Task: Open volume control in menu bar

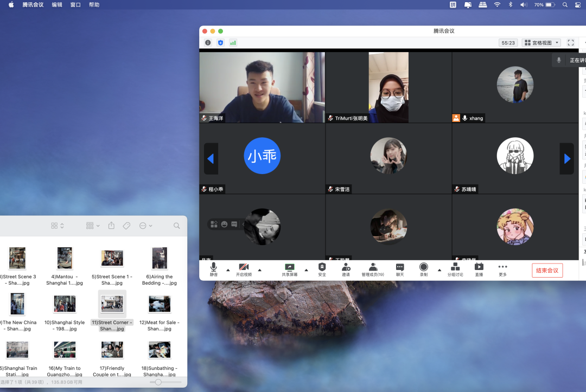Action: pyautogui.click(x=524, y=5)
